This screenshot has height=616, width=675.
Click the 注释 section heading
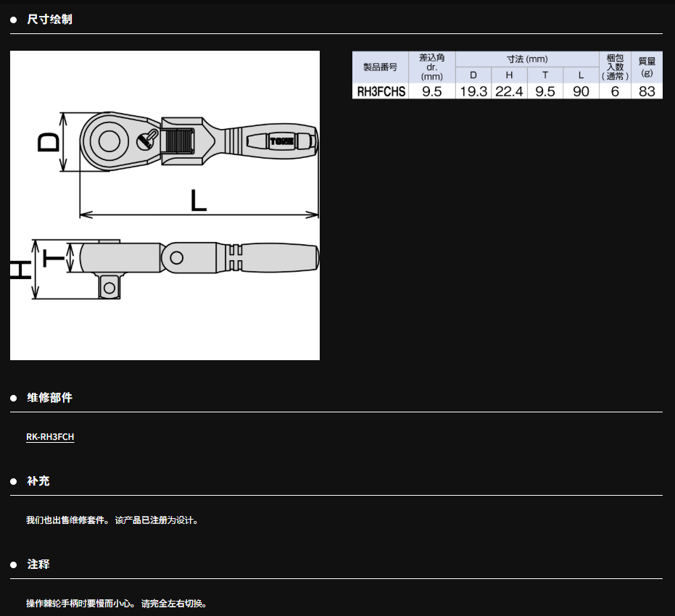point(38,565)
